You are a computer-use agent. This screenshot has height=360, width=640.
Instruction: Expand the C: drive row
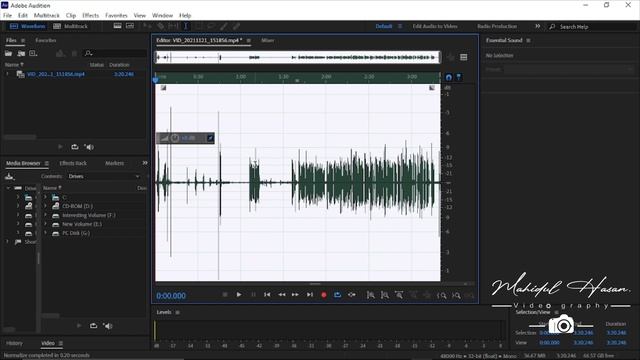tap(45, 198)
